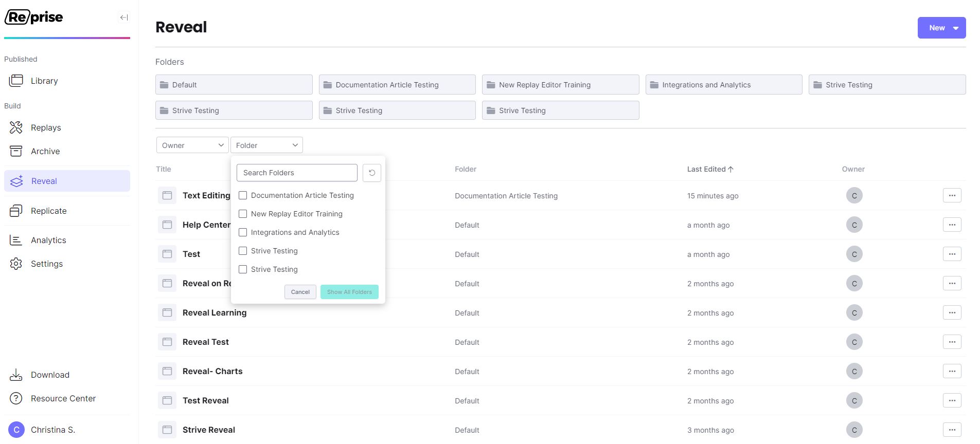Open more options for Test Reveal row

952,400
